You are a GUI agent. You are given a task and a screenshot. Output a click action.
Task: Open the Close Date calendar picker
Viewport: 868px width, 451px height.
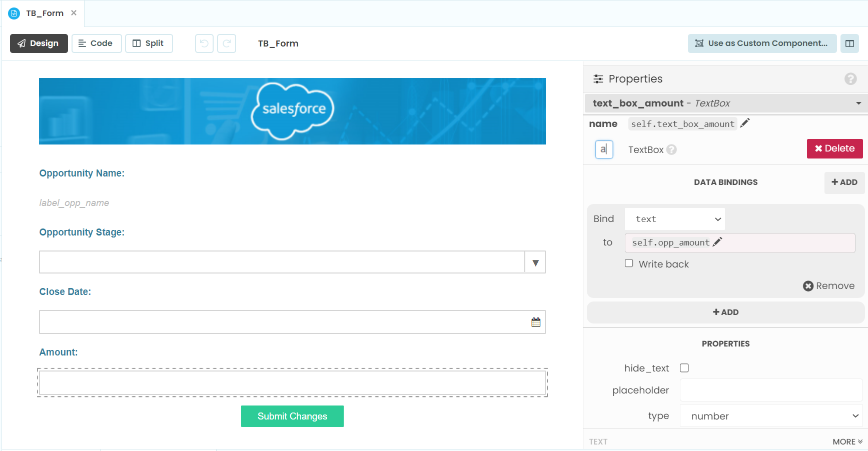(536, 322)
